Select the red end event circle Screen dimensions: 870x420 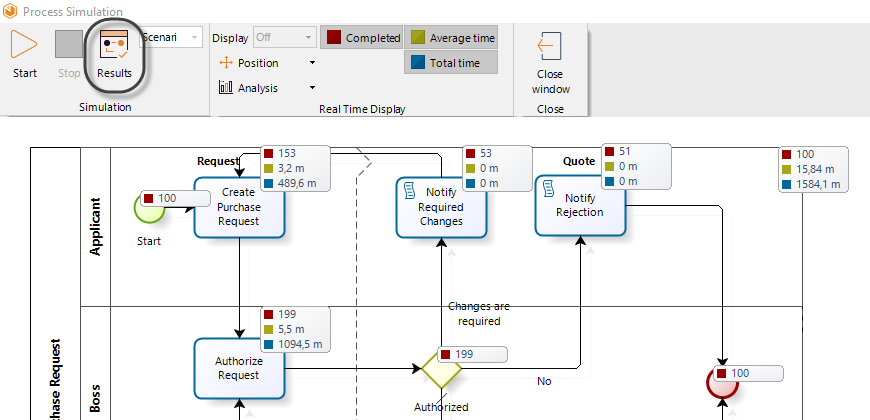click(x=722, y=383)
